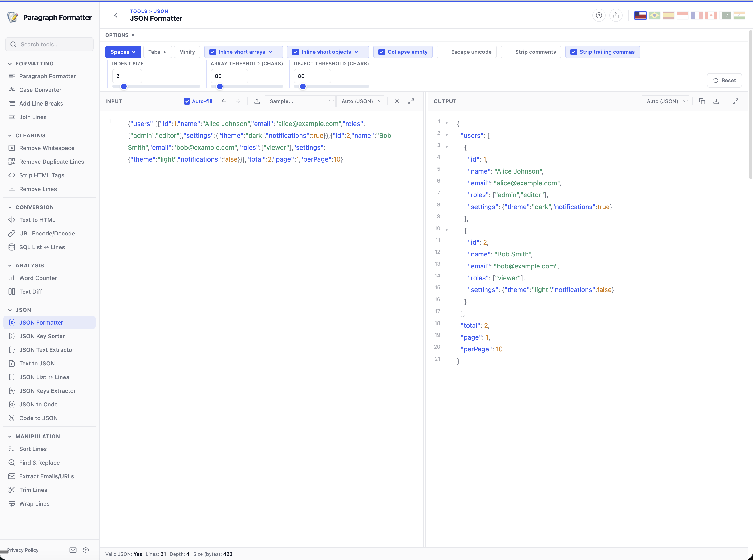Disable Collapse empty option
Image resolution: width=753 pixels, height=560 pixels.
403,52
